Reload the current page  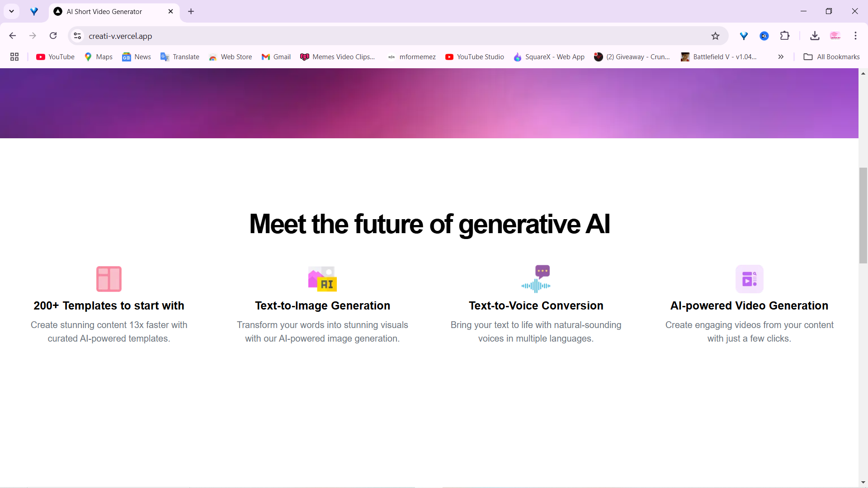tap(53, 36)
